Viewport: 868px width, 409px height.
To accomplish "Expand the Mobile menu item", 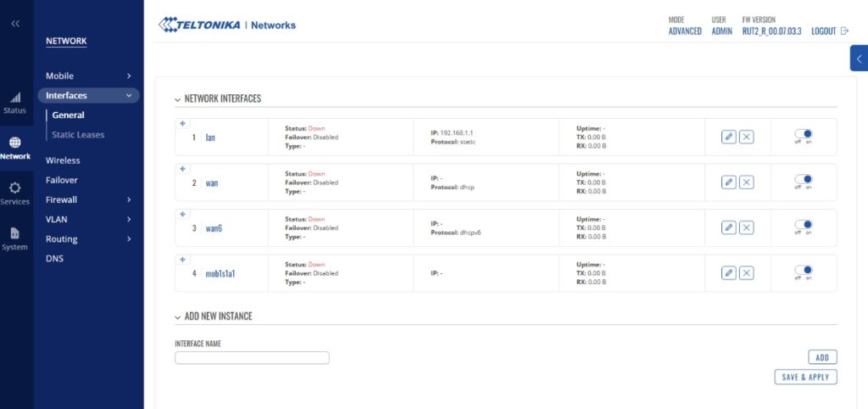I will [129, 76].
